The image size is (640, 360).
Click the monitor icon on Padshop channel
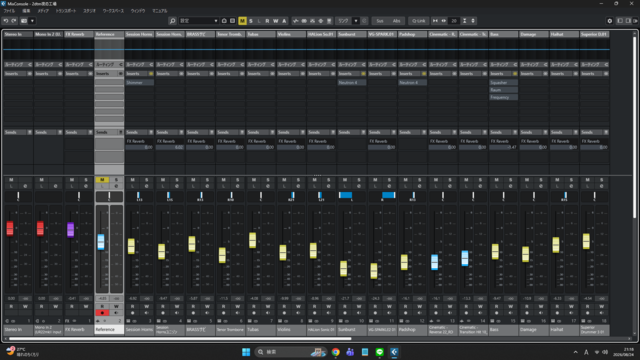coord(420,313)
